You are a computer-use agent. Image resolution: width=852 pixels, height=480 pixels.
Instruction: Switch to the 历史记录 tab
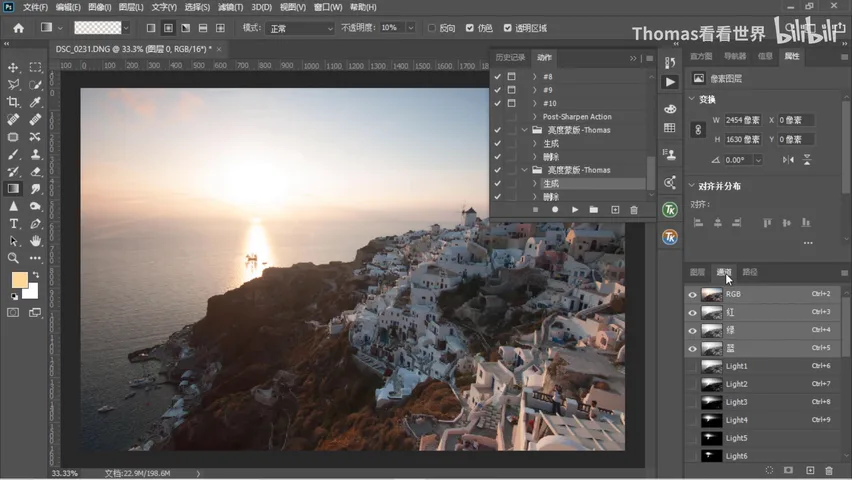pyautogui.click(x=510, y=57)
